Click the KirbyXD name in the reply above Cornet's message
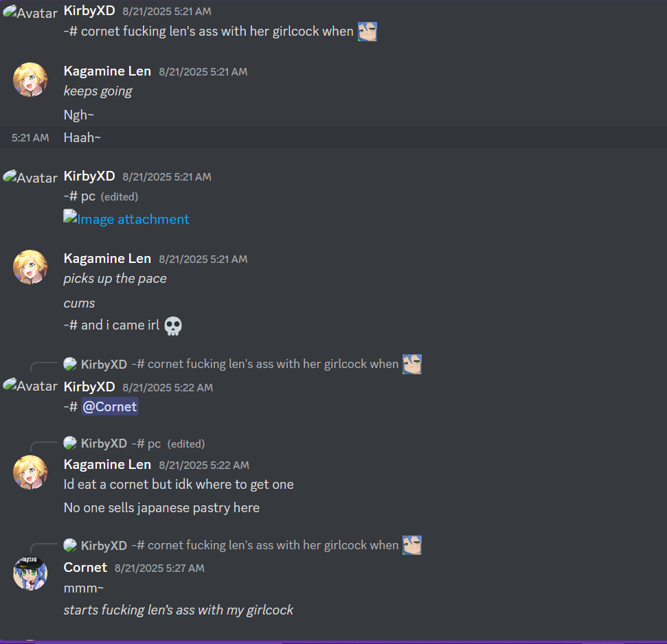This screenshot has height=644, width=667. 104,545
